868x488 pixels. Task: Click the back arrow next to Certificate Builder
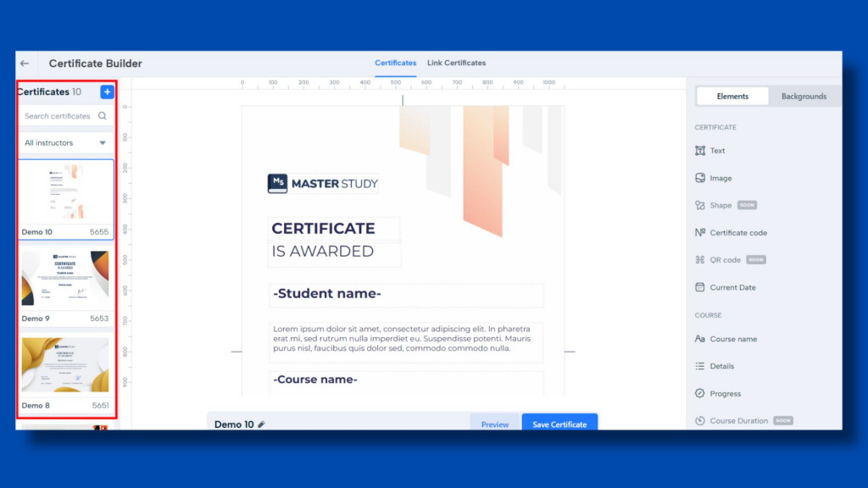tap(24, 63)
